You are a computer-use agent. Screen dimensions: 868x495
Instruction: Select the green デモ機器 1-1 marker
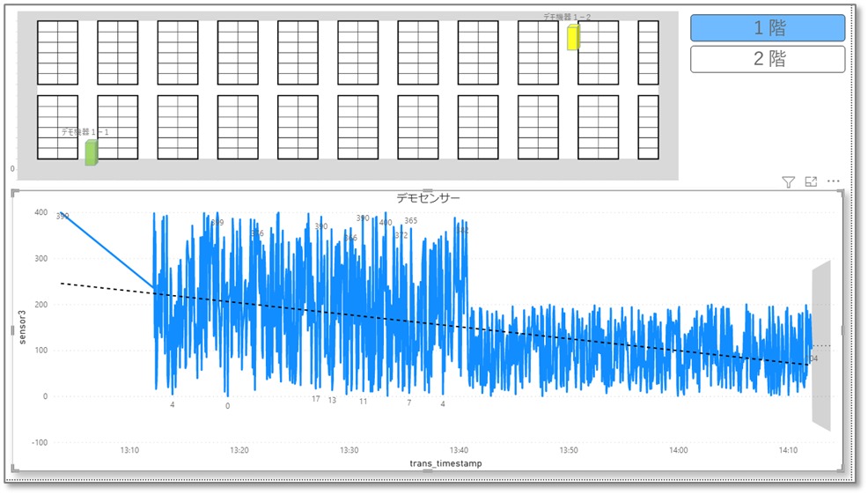(x=92, y=153)
